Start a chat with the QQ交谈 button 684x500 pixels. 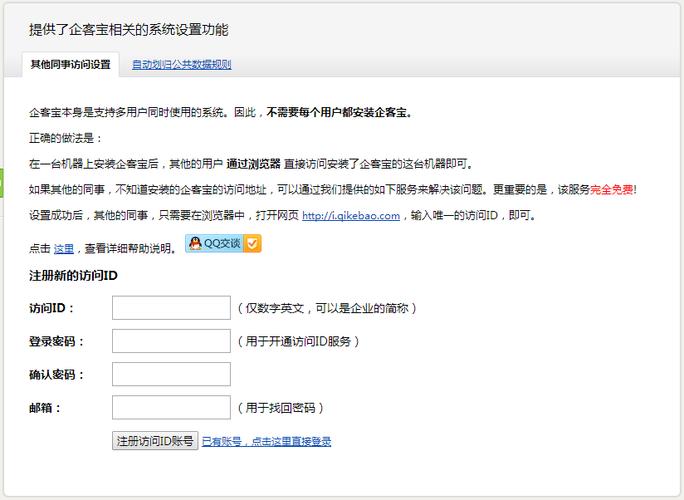223,243
